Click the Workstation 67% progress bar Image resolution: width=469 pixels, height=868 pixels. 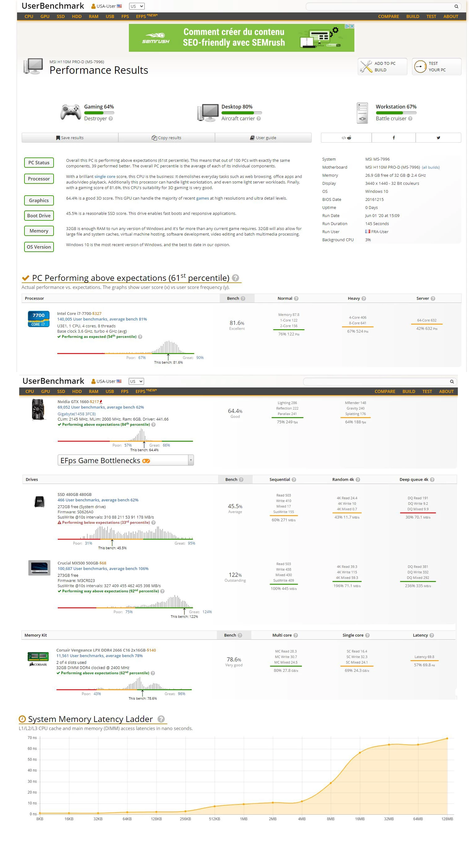click(x=396, y=113)
